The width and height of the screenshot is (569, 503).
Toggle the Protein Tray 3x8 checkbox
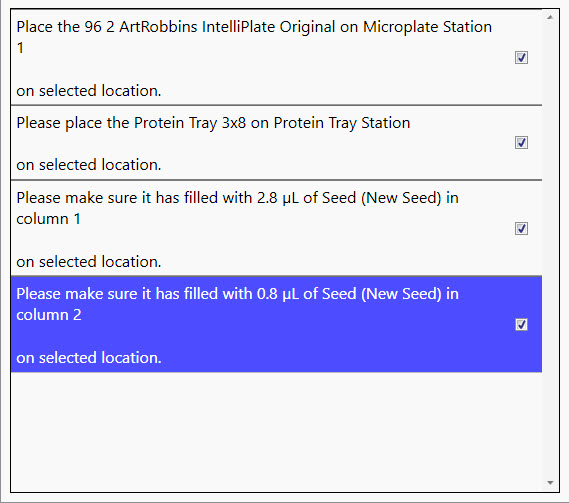pyautogui.click(x=521, y=143)
